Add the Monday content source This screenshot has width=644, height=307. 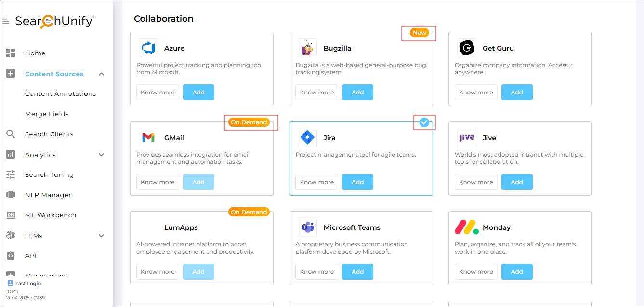tap(517, 272)
